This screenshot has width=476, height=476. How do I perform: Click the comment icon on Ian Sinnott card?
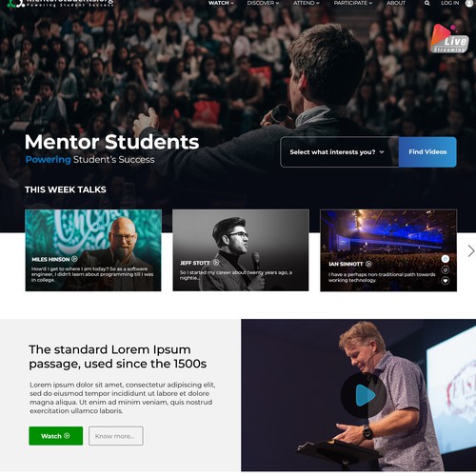click(446, 269)
